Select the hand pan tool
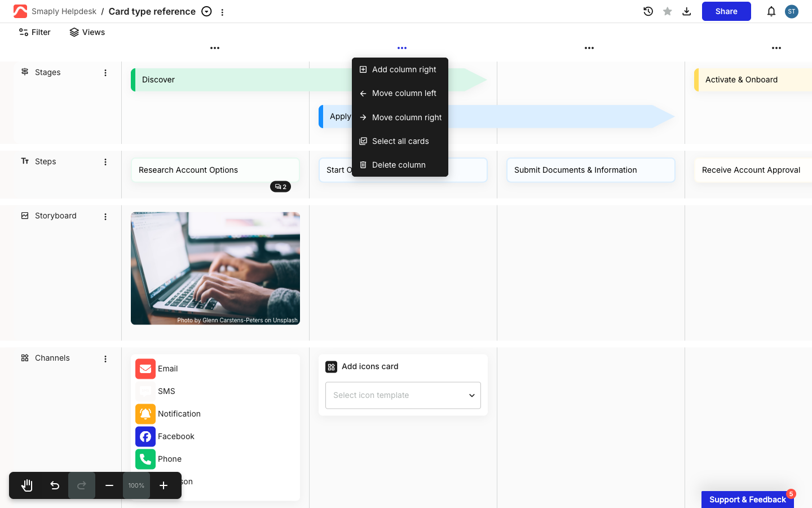 click(27, 485)
